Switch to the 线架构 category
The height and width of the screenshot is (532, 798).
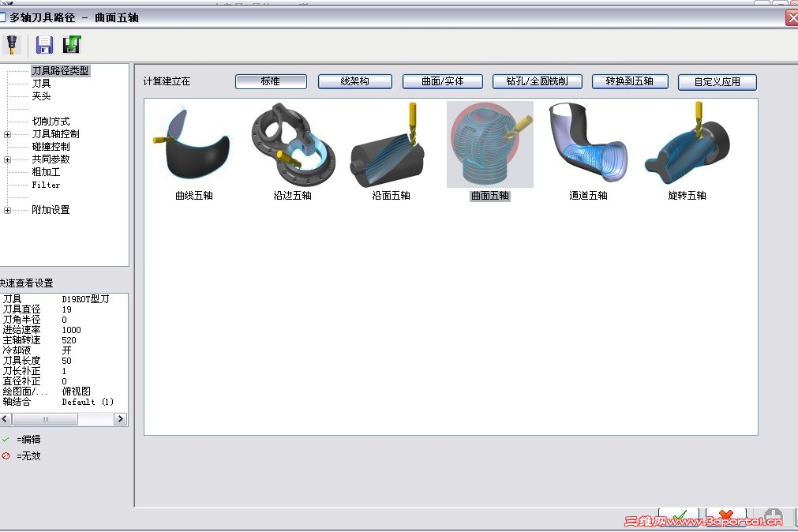tap(354, 81)
